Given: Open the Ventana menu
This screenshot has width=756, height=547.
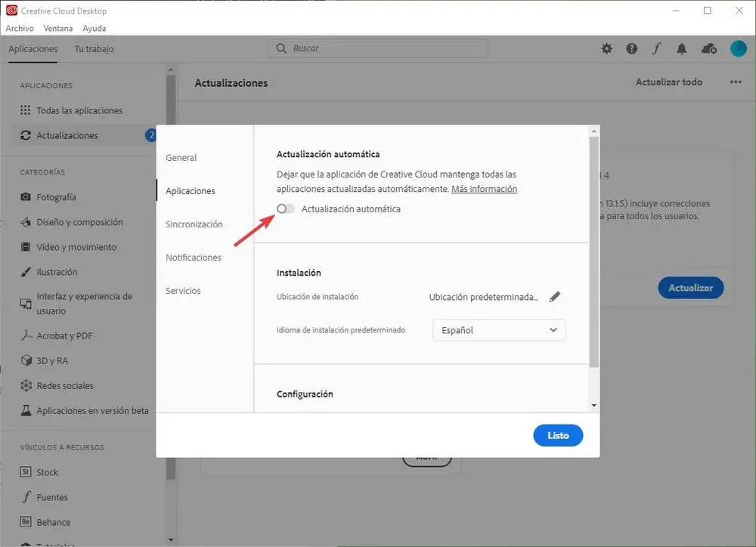Looking at the screenshot, I should click(x=58, y=28).
